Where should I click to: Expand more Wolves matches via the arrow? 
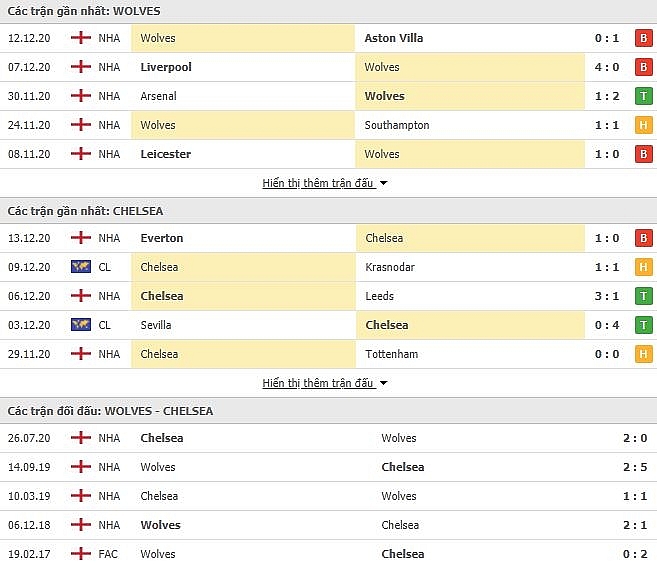point(383,183)
